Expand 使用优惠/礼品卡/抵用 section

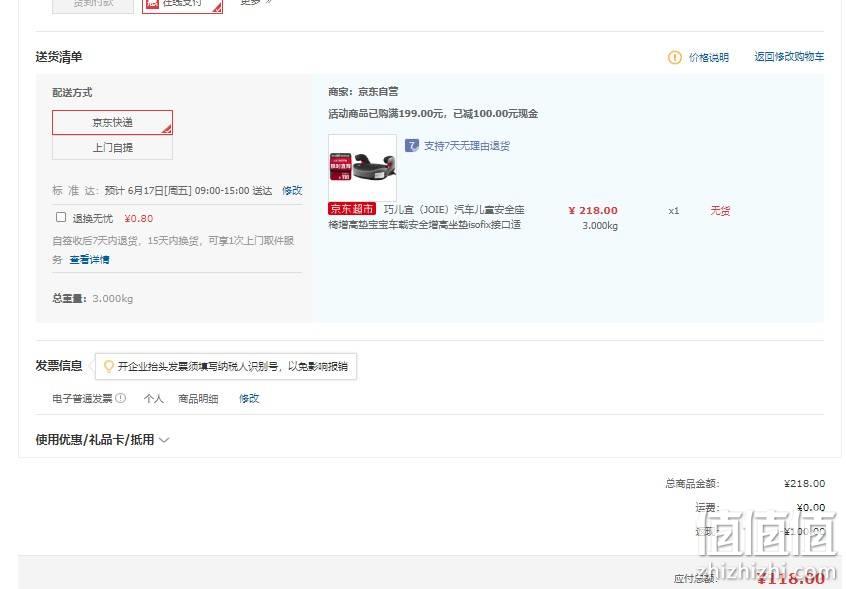(103, 440)
